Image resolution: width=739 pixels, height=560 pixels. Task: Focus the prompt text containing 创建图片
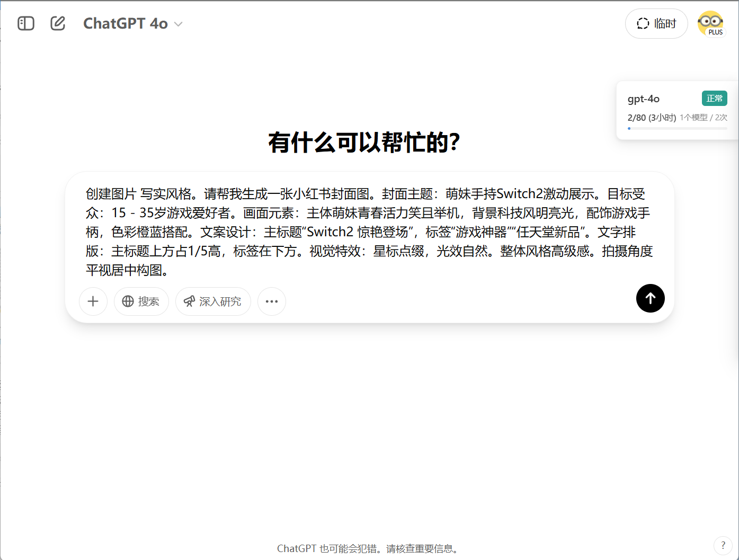[x=369, y=232]
